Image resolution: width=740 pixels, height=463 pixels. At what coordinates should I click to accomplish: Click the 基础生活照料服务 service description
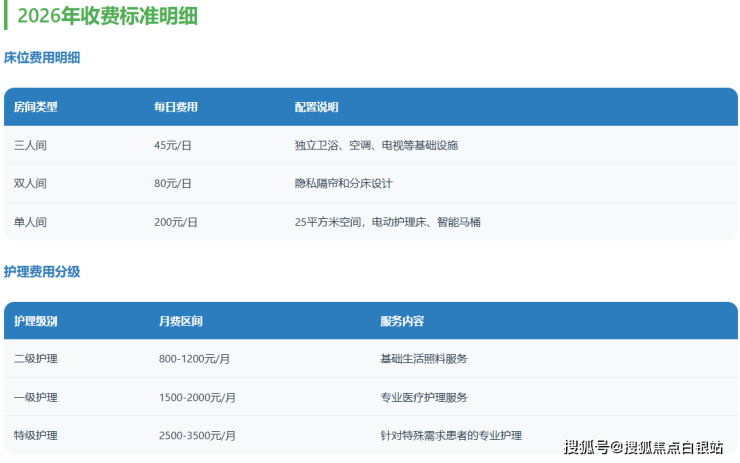(x=424, y=359)
